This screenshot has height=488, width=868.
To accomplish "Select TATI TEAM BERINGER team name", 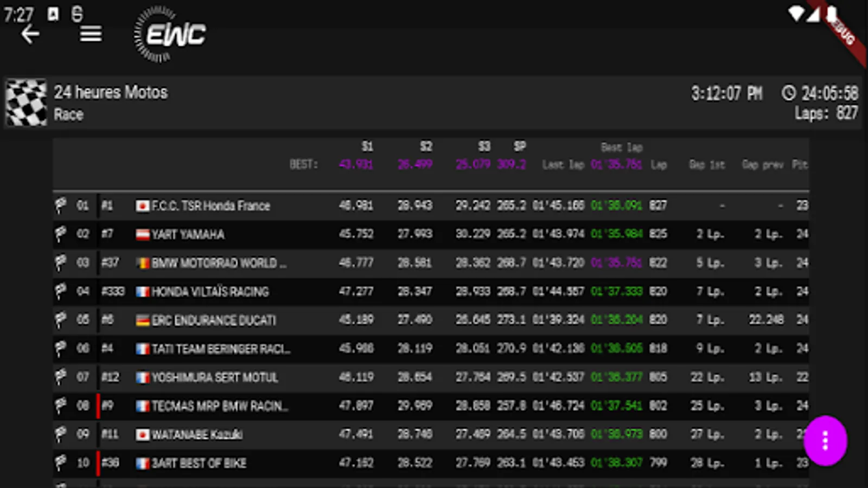I will click(x=221, y=349).
